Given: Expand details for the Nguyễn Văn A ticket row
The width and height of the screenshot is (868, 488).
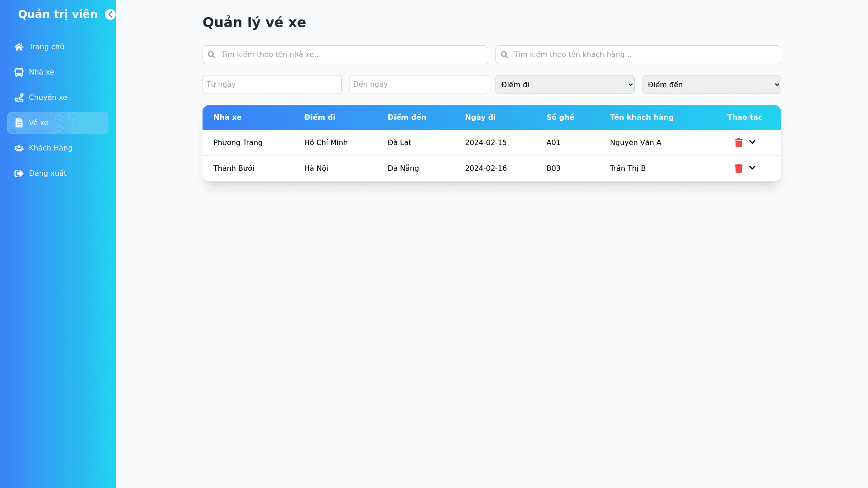Looking at the screenshot, I should (752, 142).
